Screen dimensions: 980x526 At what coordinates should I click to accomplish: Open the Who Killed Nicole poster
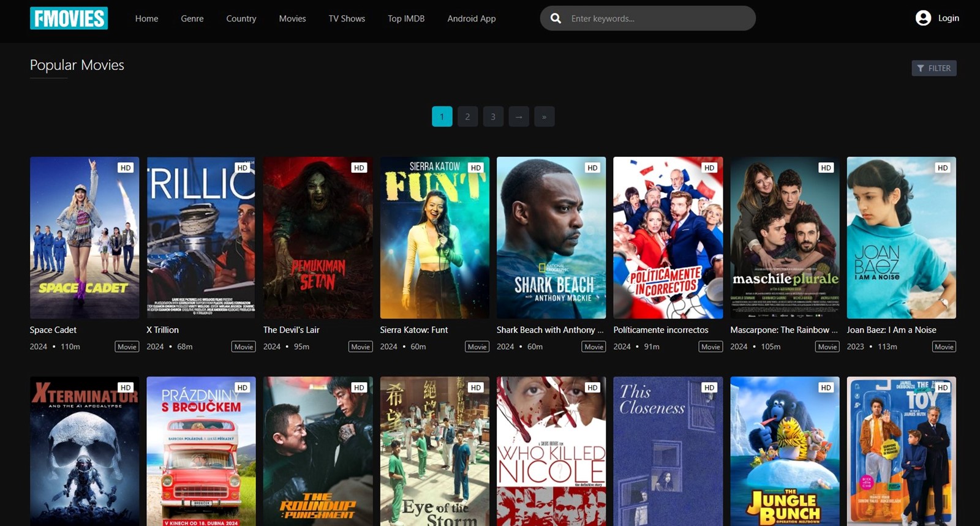pyautogui.click(x=551, y=451)
